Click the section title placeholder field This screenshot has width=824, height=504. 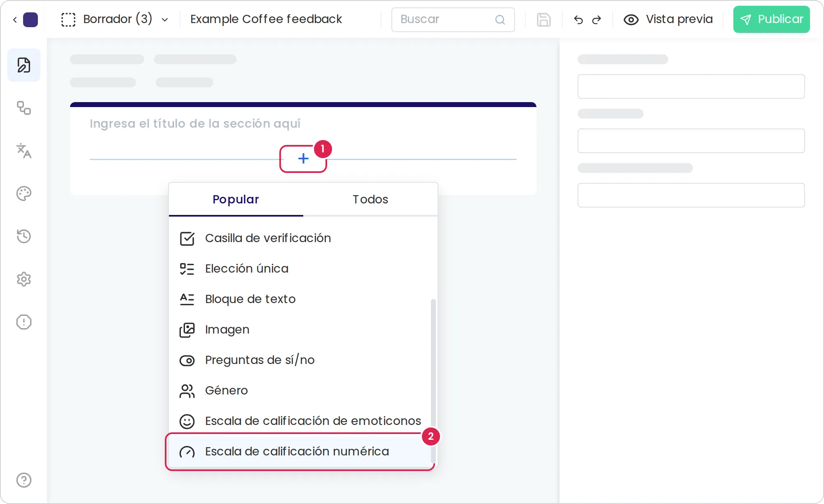195,124
